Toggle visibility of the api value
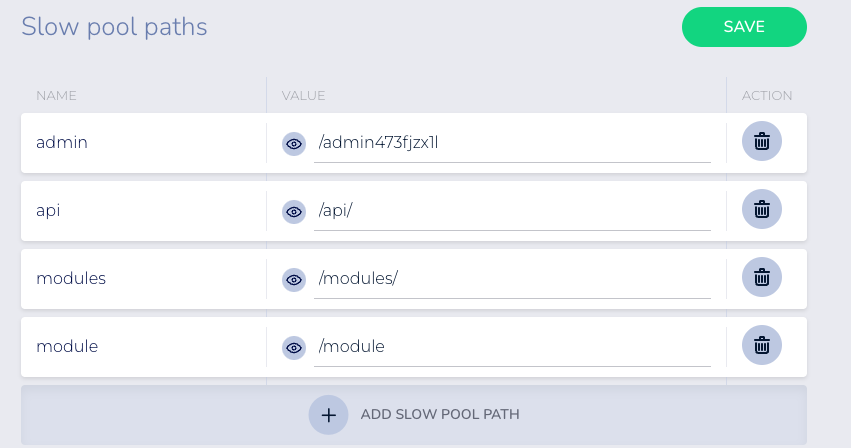The height and width of the screenshot is (448, 851). coord(294,212)
